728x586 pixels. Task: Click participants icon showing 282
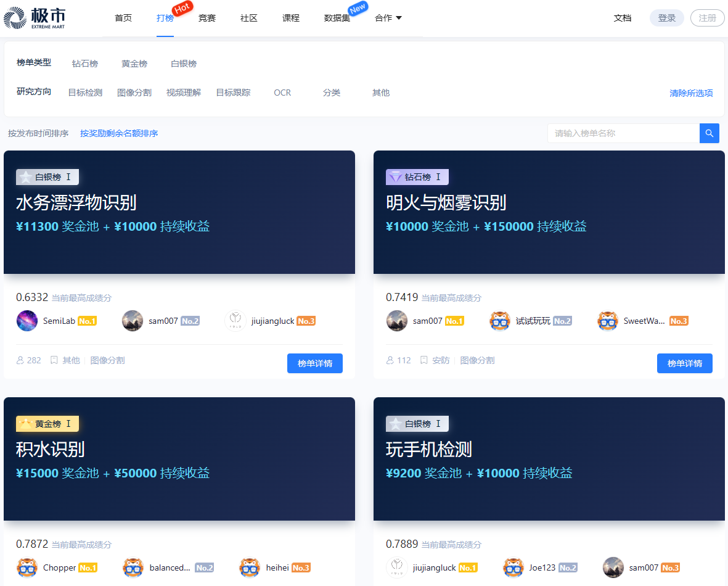coord(21,360)
